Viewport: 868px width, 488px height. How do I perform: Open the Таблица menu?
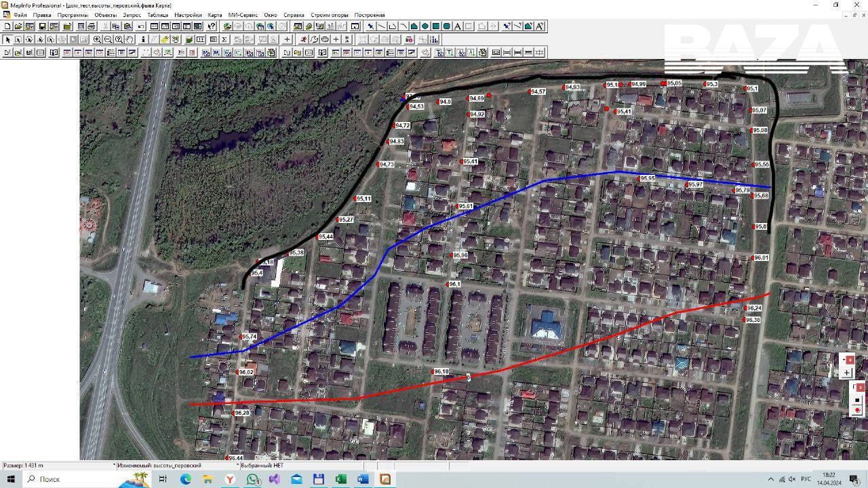pos(157,15)
